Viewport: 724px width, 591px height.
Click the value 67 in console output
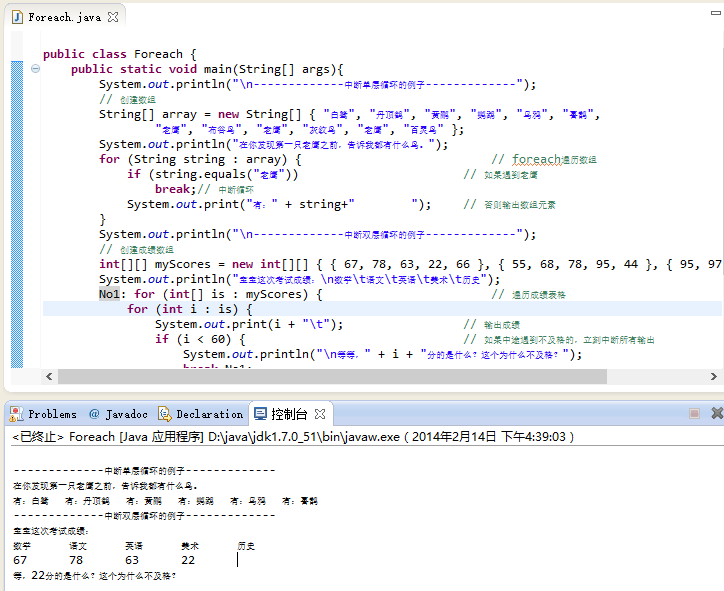[20, 561]
